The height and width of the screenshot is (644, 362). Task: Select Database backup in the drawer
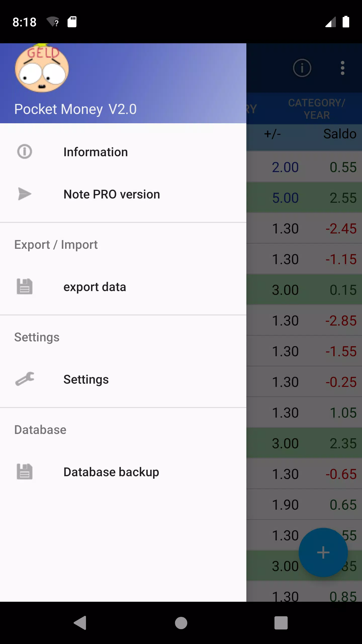(123, 472)
